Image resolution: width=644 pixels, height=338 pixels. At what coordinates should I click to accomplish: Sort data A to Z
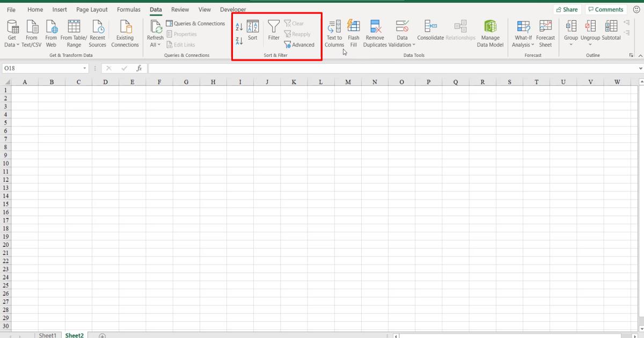[x=238, y=26]
